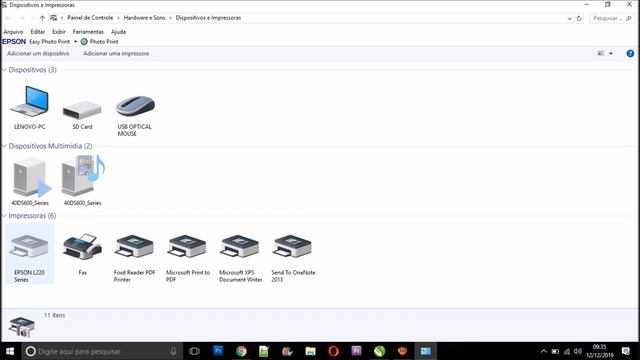Open the view options dropdown arrow
Viewport: 640px width, 360px height.
(x=611, y=53)
